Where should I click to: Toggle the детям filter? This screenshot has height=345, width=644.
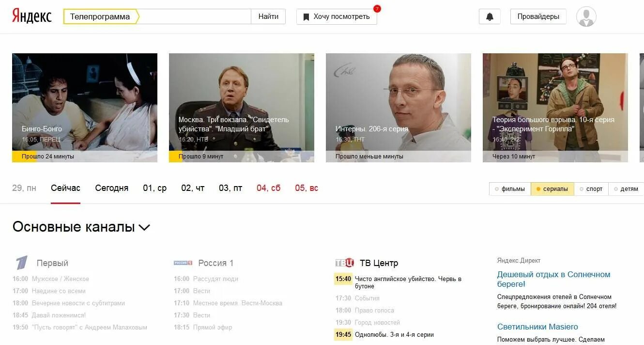(x=626, y=189)
